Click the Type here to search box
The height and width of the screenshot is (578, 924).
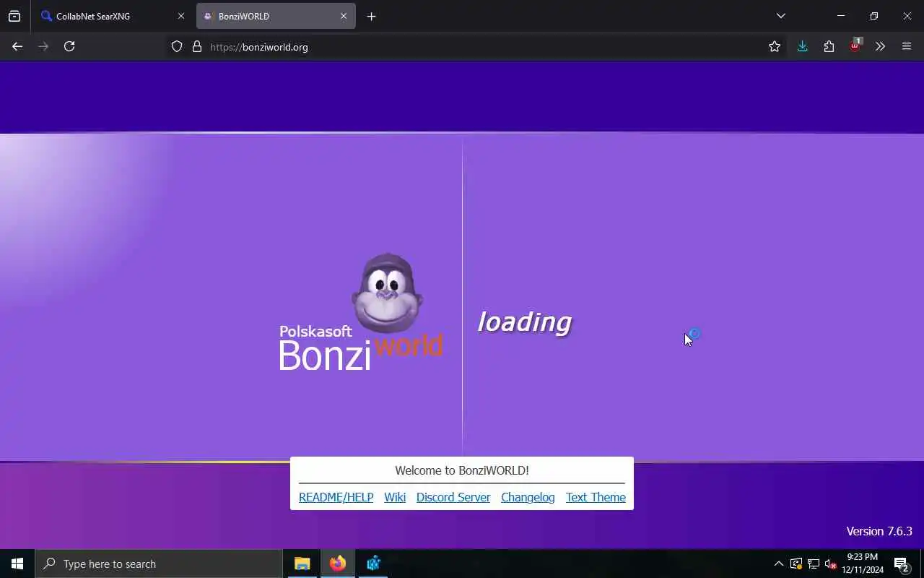[x=159, y=564]
